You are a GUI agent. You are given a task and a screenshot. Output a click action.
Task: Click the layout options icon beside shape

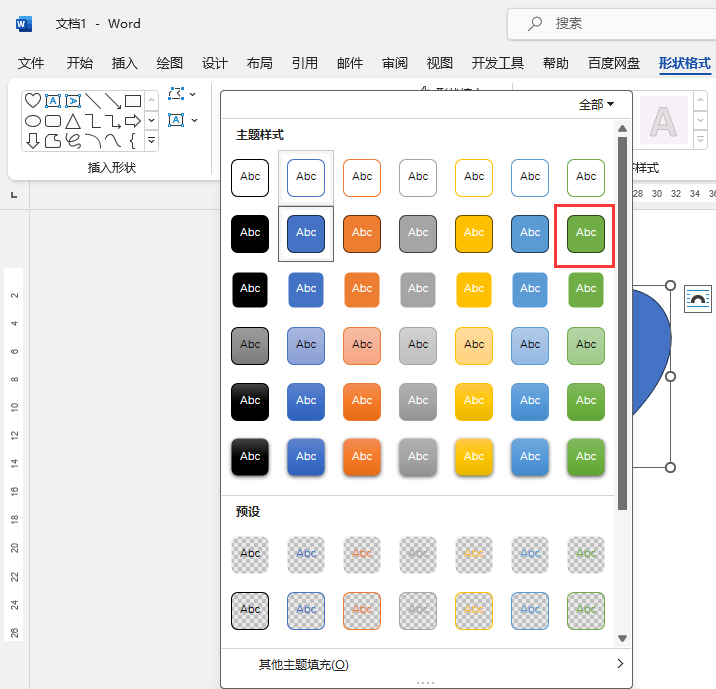[697, 299]
